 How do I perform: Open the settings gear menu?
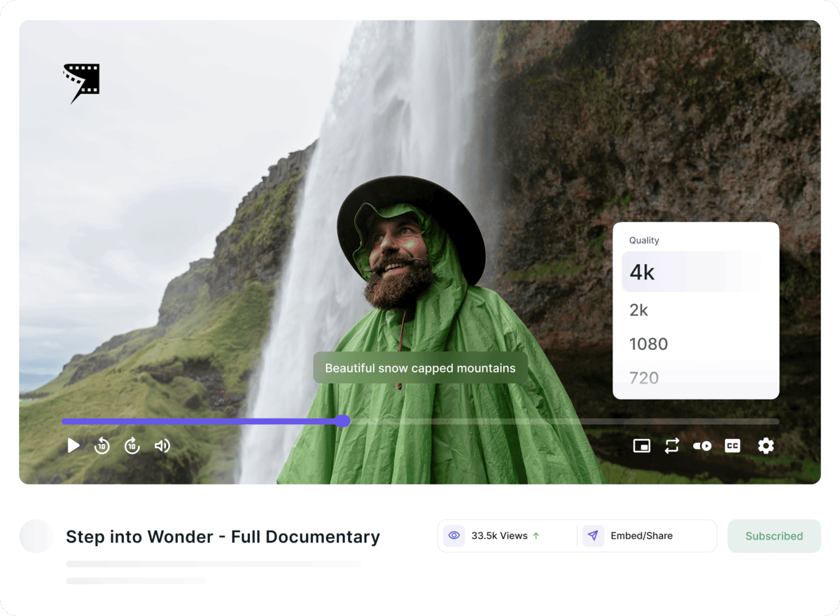pos(766,446)
